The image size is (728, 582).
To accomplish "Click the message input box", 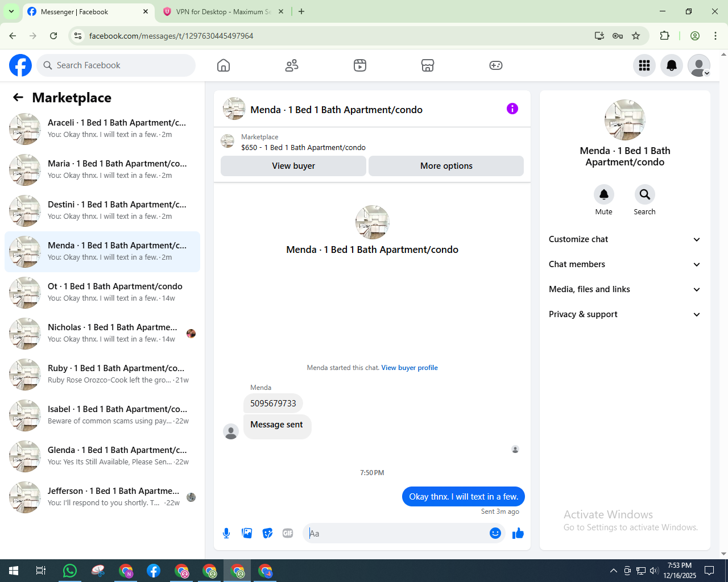I will point(396,533).
